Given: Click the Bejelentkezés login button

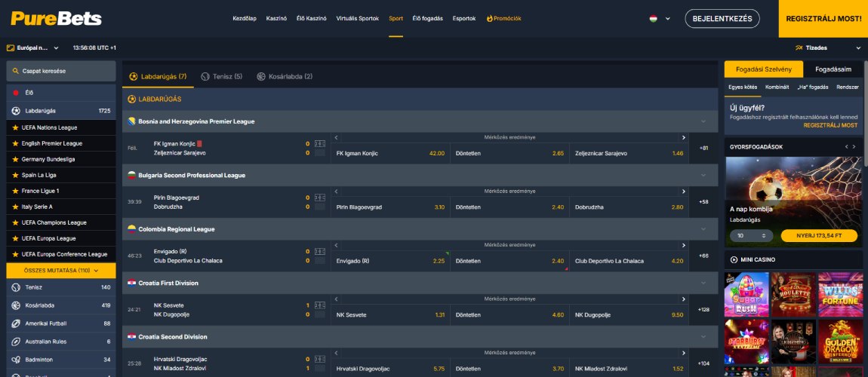Looking at the screenshot, I should pyautogui.click(x=722, y=18).
